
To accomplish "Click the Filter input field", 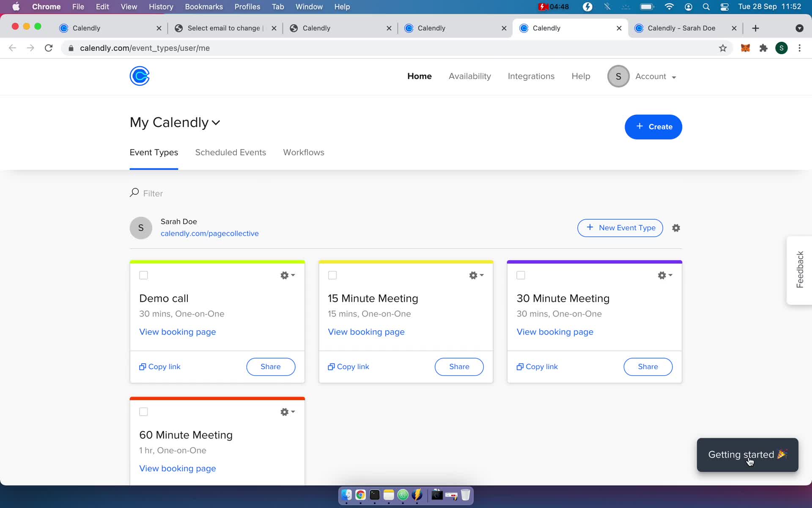I will (153, 193).
